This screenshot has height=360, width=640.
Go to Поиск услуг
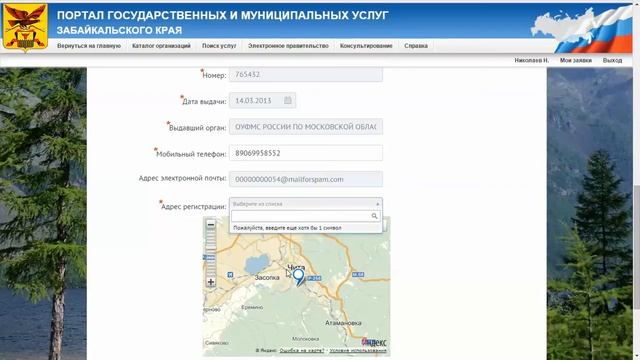219,46
